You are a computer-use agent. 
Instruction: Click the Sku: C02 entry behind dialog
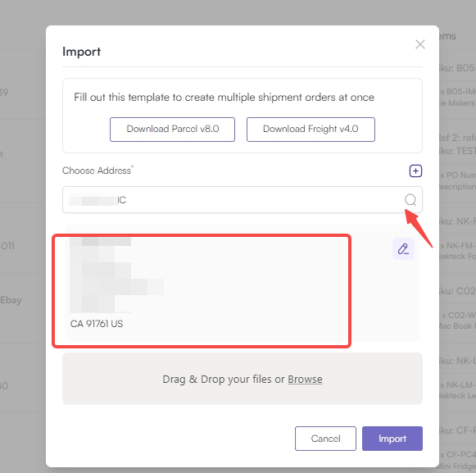[457, 291]
